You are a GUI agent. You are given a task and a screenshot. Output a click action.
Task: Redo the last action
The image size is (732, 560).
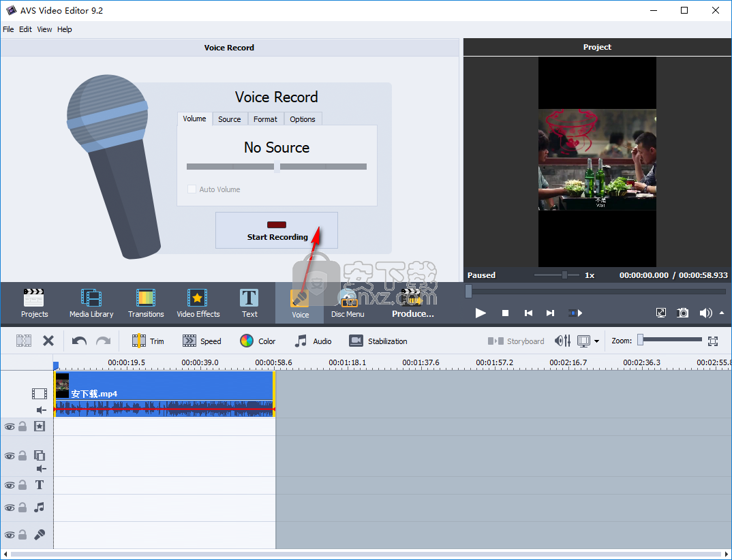(x=103, y=341)
